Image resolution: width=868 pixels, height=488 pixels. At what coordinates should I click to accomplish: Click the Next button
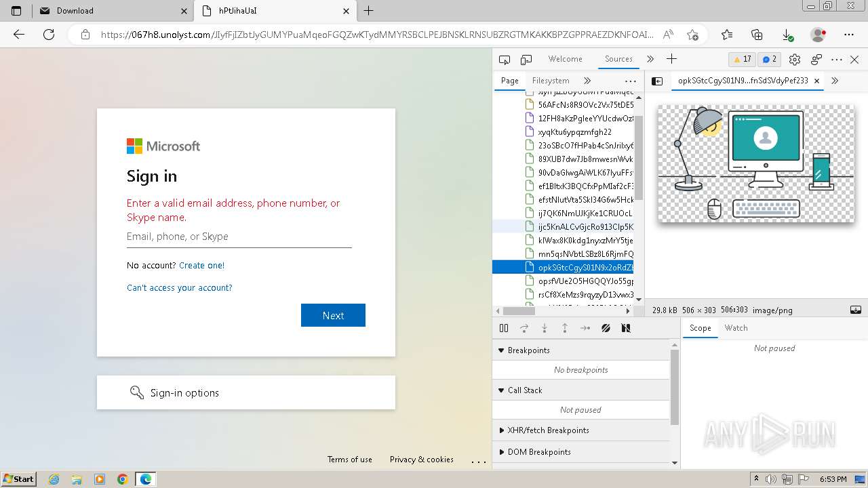pyautogui.click(x=333, y=315)
